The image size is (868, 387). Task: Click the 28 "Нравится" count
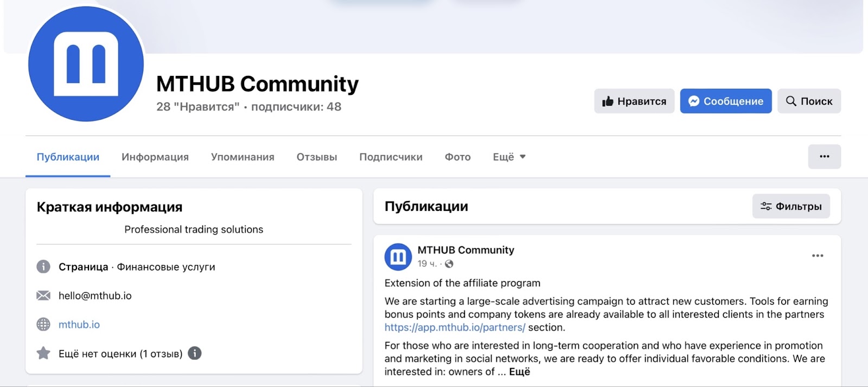[x=197, y=107]
